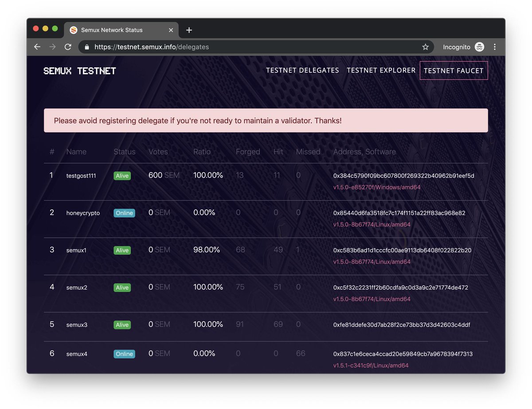
Task: Go back with the browser back arrow
Action: pos(37,47)
